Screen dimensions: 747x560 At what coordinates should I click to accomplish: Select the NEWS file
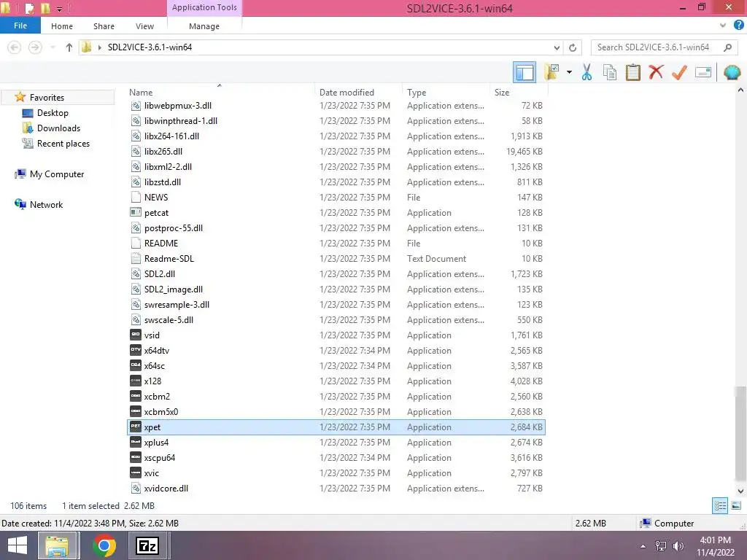pyautogui.click(x=336, y=197)
